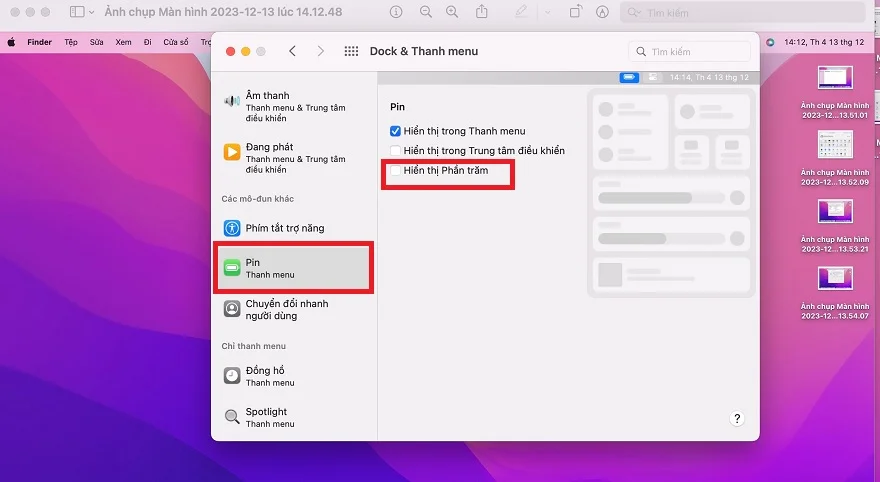This screenshot has width=880, height=482.
Task: Open the Sửa menu
Action: pos(97,42)
